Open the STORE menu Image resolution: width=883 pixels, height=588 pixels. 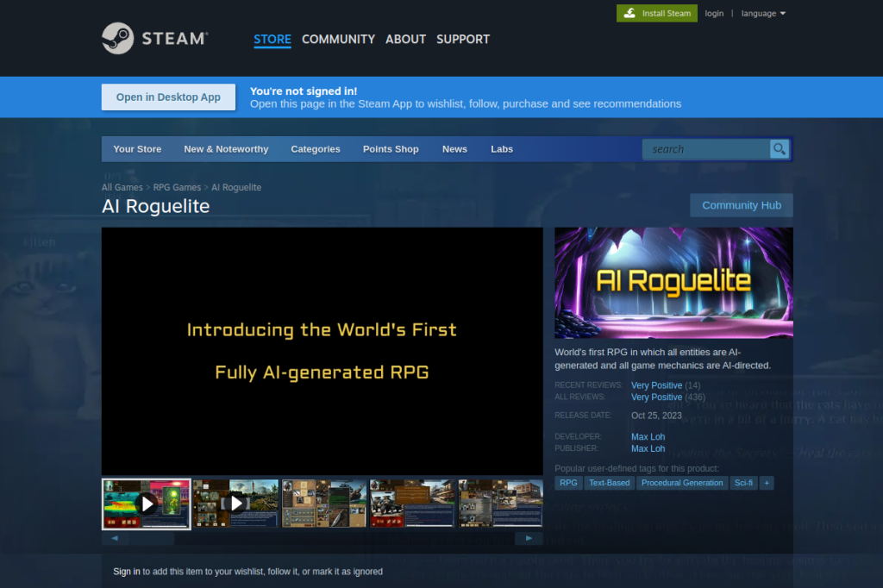pos(272,40)
